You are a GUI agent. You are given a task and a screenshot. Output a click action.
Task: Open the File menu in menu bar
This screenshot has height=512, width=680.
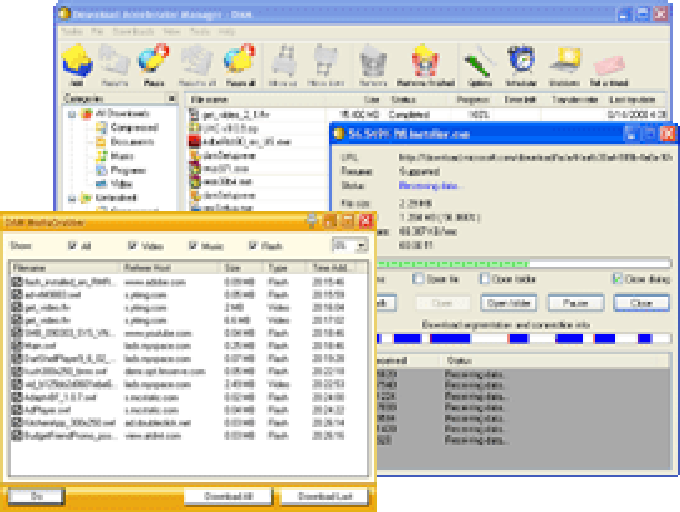click(x=98, y=31)
